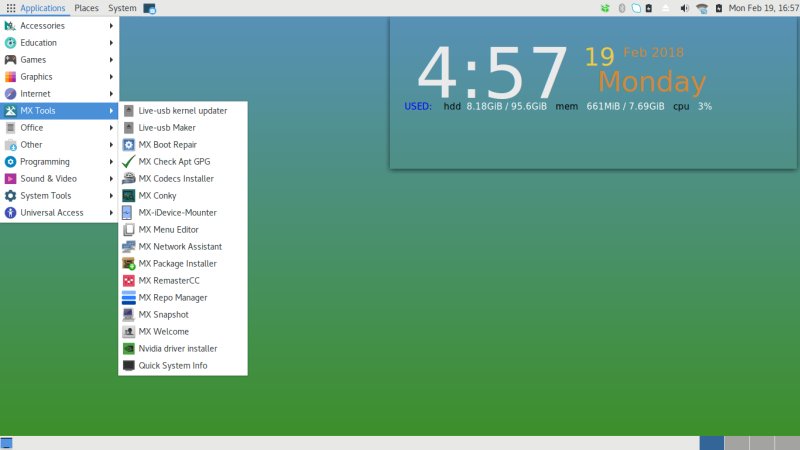Open MX Conky tool
800x450 pixels.
pos(157,196)
